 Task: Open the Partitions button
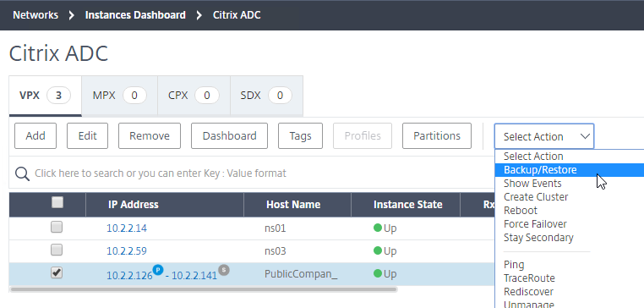[x=437, y=135]
